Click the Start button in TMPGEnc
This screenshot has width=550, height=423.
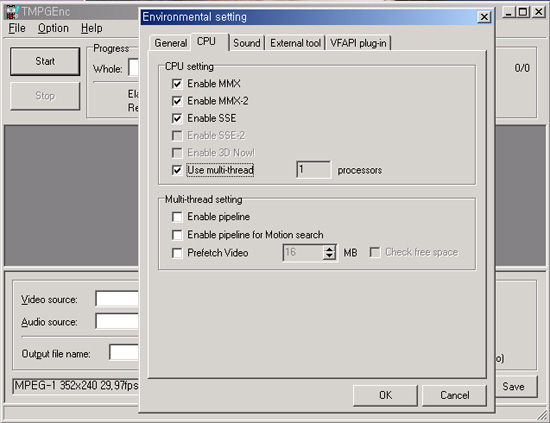[x=45, y=61]
